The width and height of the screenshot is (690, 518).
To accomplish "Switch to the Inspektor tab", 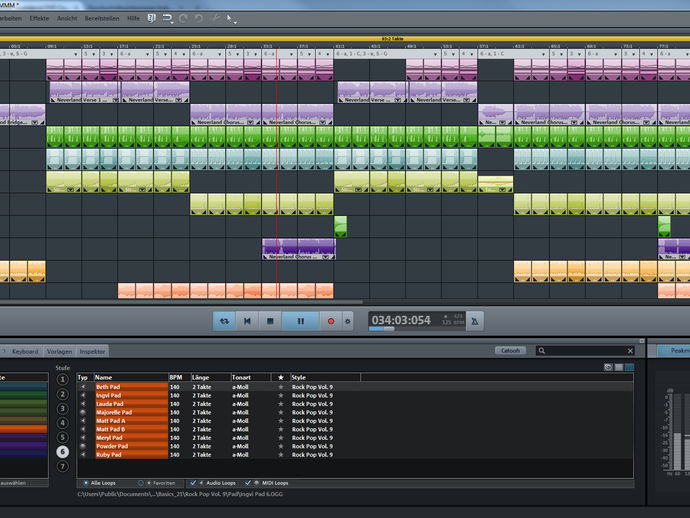I will point(92,351).
